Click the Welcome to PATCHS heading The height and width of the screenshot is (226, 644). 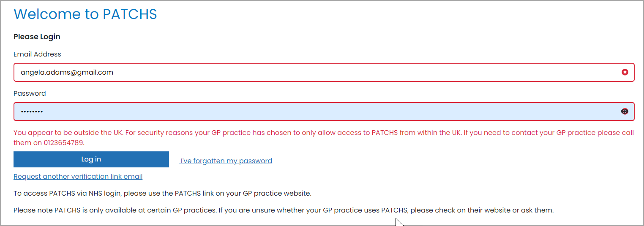click(x=85, y=14)
